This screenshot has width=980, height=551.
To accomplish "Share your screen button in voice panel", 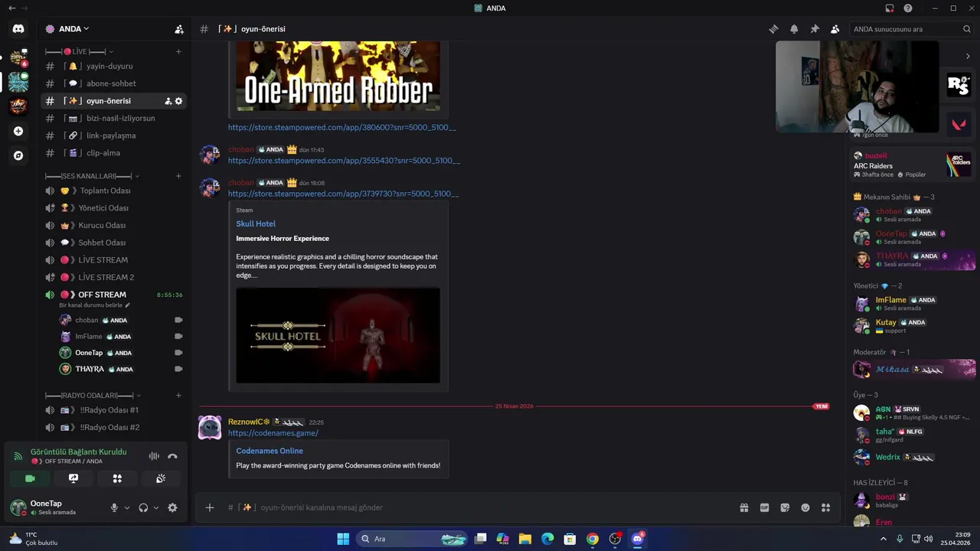I will [73, 478].
